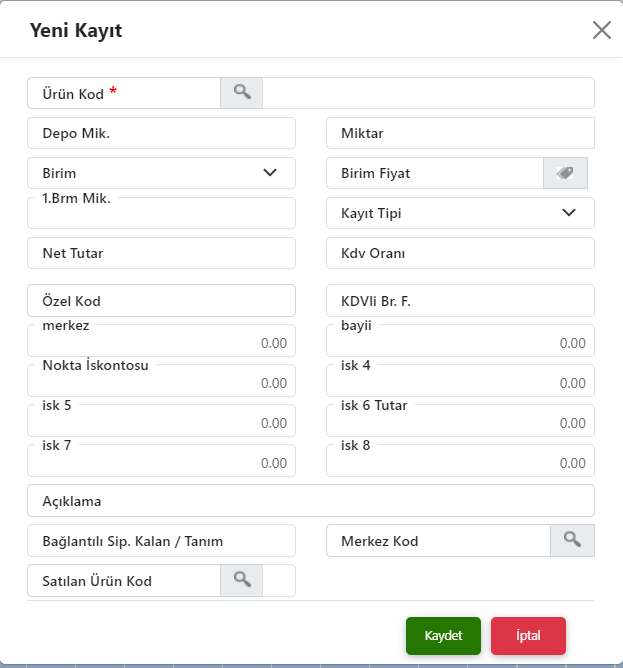Click the Merkez Kod search magnifier icon

pos(572,541)
